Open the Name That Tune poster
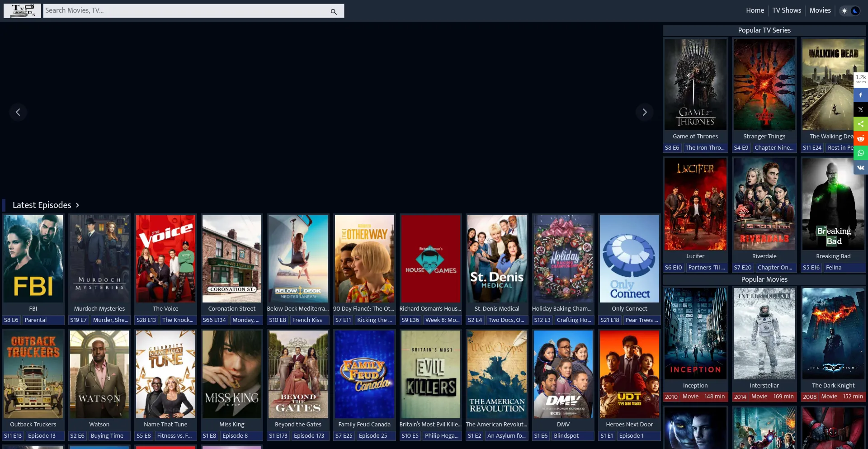868x449 pixels. click(x=165, y=374)
